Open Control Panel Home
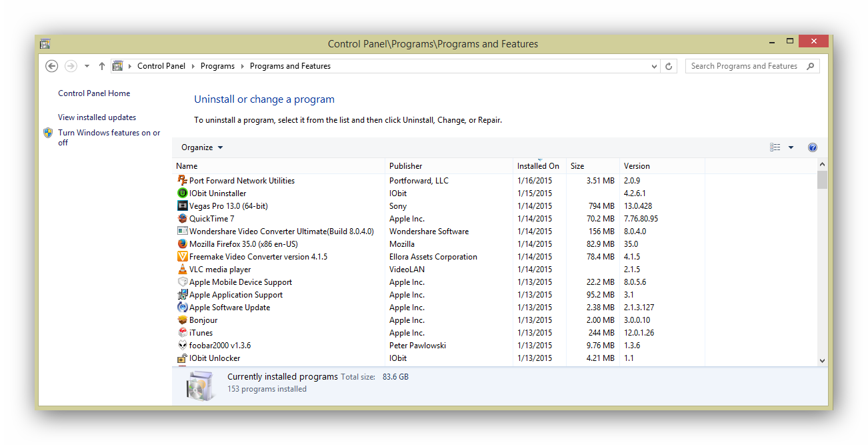This screenshot has height=445, width=868. (x=94, y=93)
